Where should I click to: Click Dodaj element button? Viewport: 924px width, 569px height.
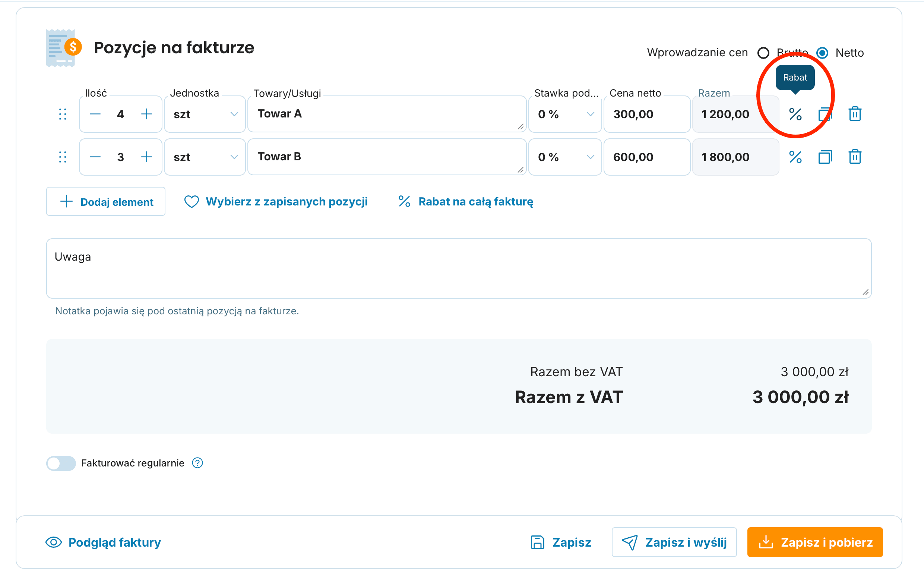tap(106, 202)
